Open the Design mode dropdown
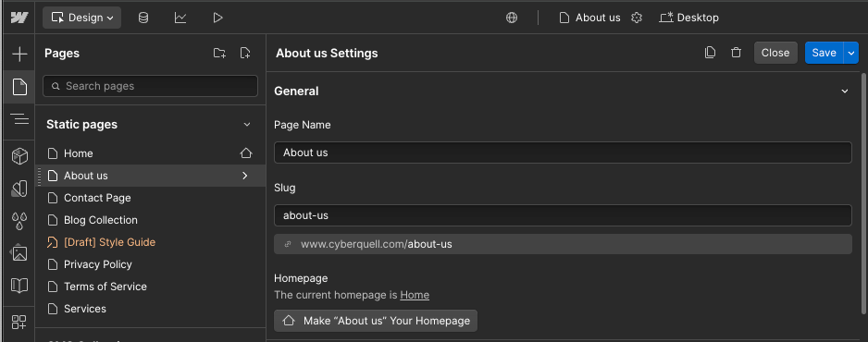This screenshot has height=342, width=868. (x=82, y=18)
